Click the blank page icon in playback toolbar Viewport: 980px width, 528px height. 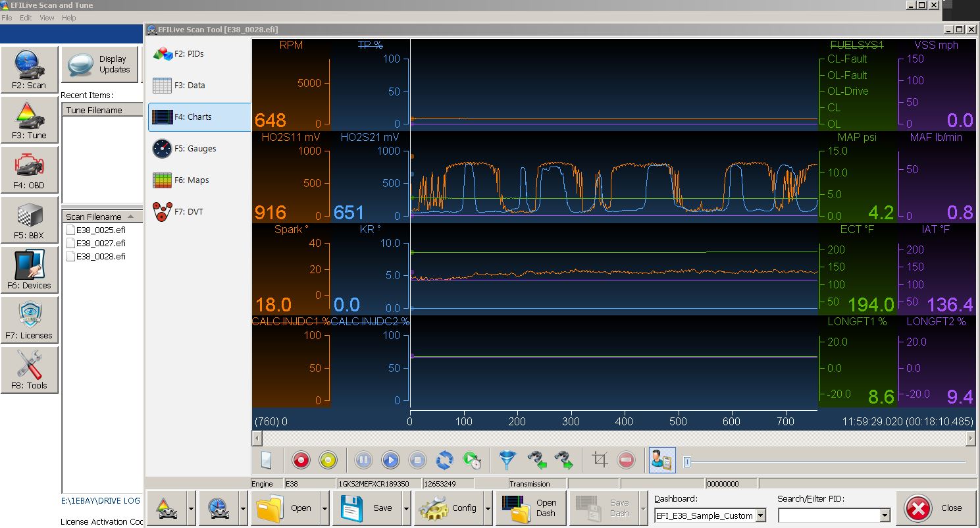266,460
